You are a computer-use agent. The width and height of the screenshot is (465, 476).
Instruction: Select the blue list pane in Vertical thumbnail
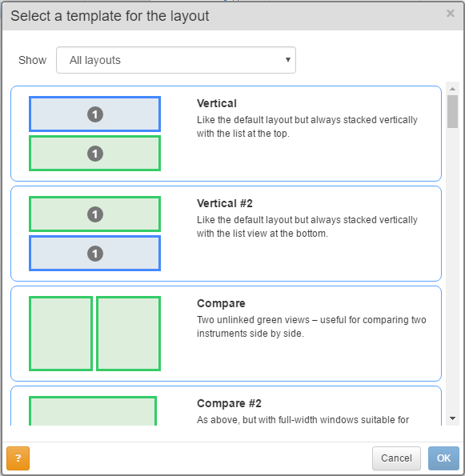coord(94,114)
